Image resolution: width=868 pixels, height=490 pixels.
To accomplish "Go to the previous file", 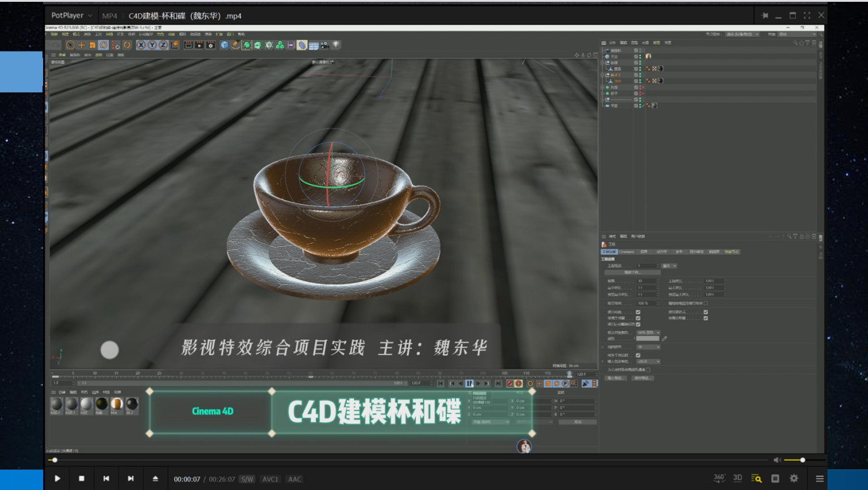I will (x=106, y=479).
